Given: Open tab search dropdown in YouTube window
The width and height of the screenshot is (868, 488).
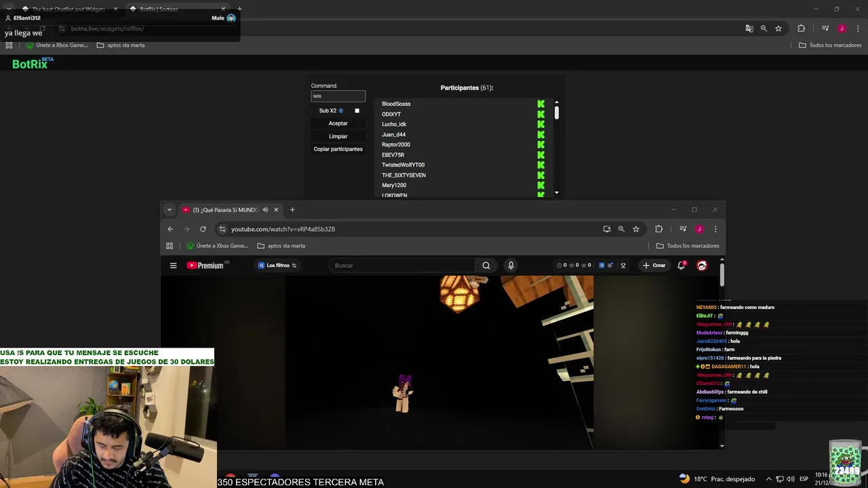Looking at the screenshot, I should pyautogui.click(x=170, y=209).
